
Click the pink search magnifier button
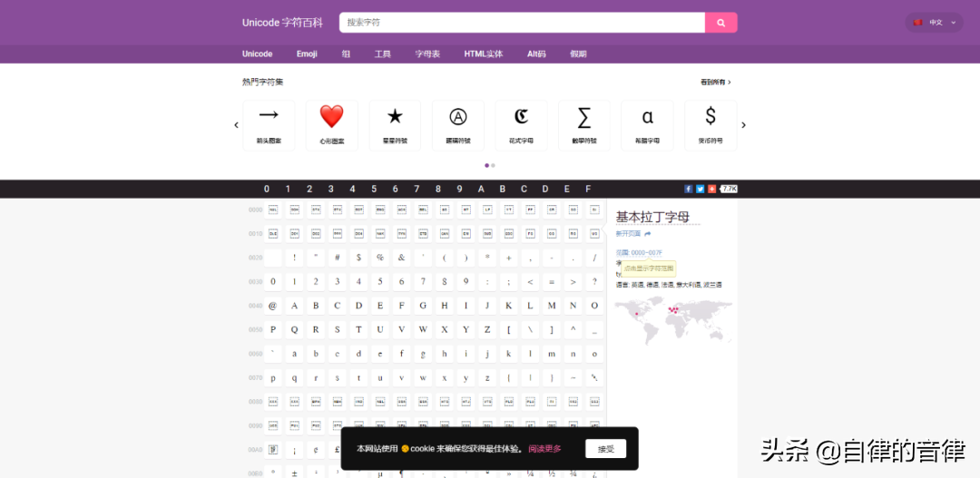[720, 23]
